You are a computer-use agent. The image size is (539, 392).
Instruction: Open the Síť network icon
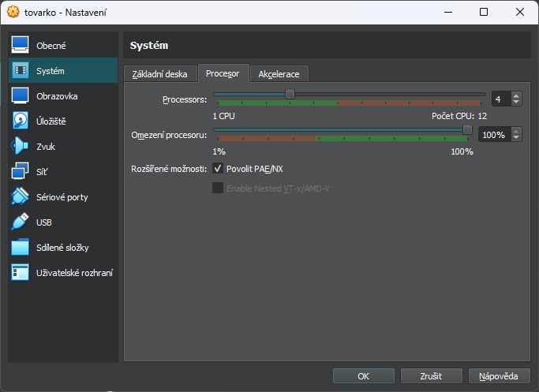(x=21, y=172)
